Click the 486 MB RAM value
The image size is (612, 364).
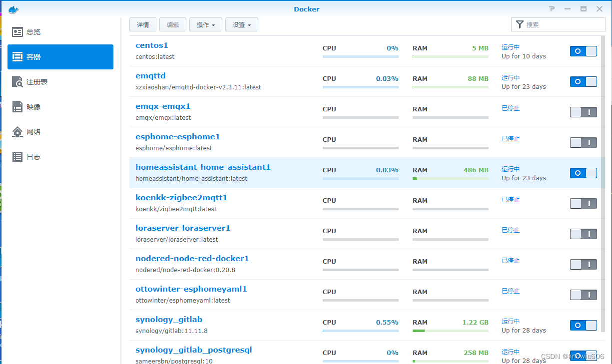pos(476,170)
